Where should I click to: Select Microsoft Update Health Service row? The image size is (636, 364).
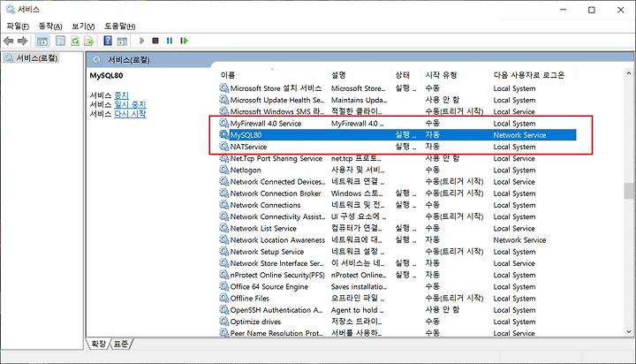pos(397,100)
